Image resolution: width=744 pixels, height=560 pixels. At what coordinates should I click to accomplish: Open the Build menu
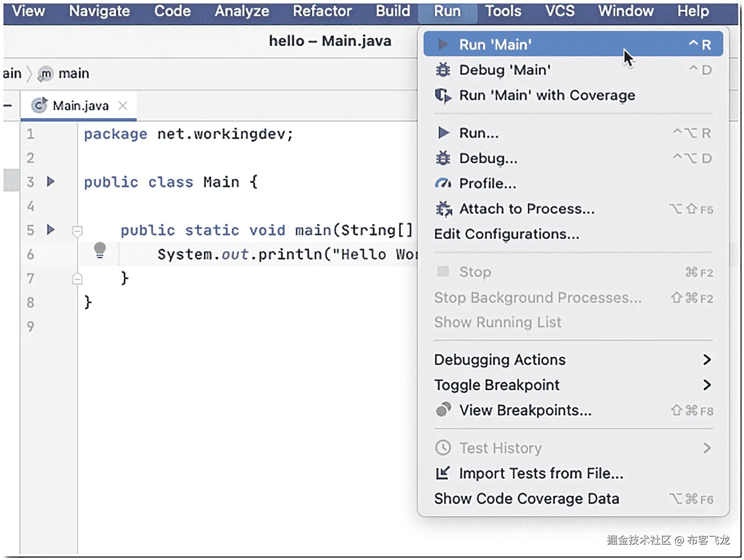393,11
